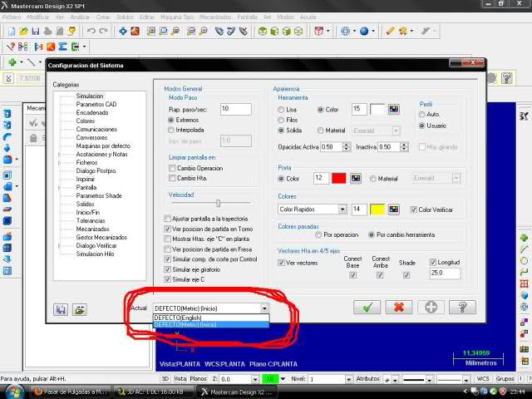
Task: Open the Actual configuration dropdown arrow
Action: (x=264, y=308)
